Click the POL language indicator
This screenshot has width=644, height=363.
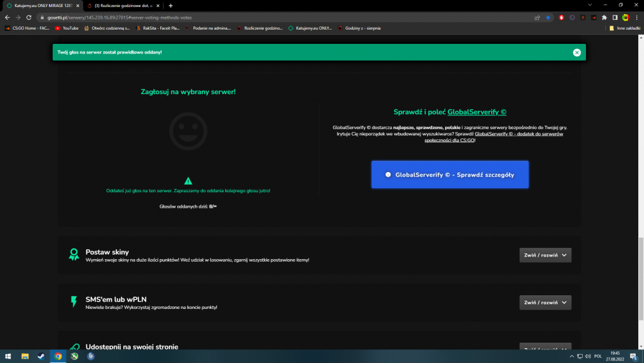(x=598, y=356)
